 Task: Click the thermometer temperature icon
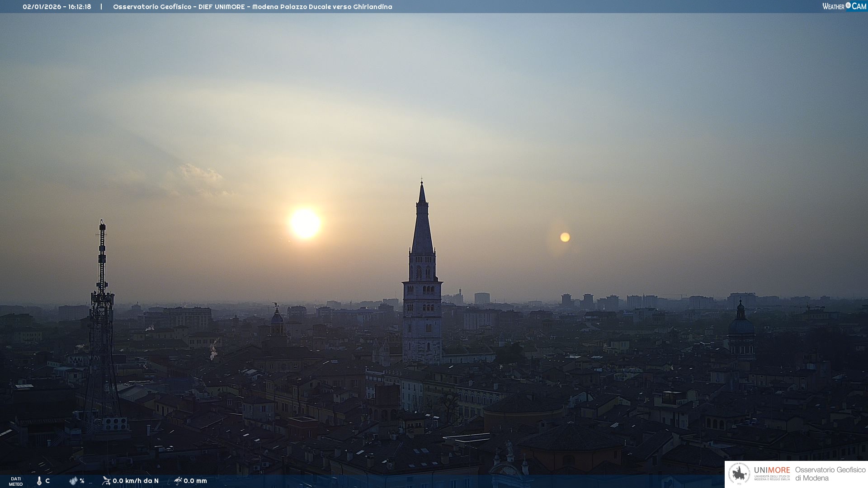pyautogui.click(x=39, y=481)
